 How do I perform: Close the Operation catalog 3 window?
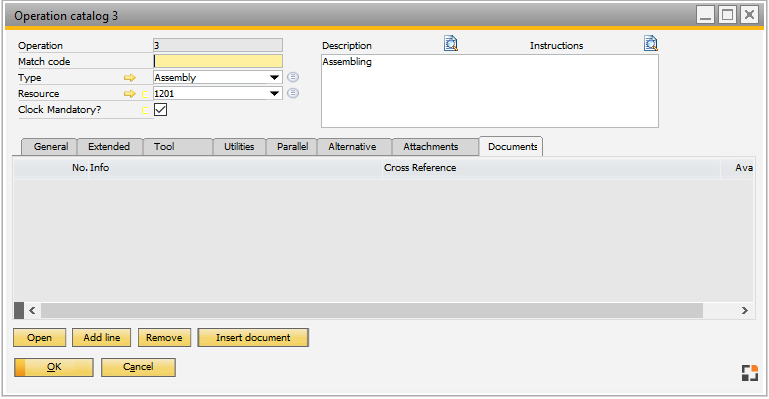749,15
